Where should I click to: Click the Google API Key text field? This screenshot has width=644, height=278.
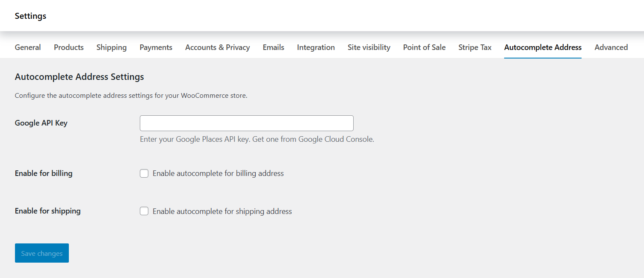tap(247, 123)
